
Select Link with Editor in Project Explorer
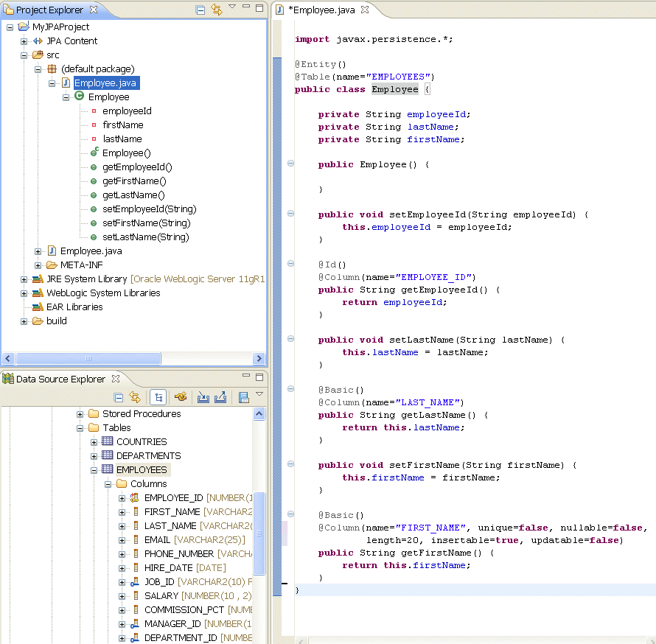pos(217,10)
